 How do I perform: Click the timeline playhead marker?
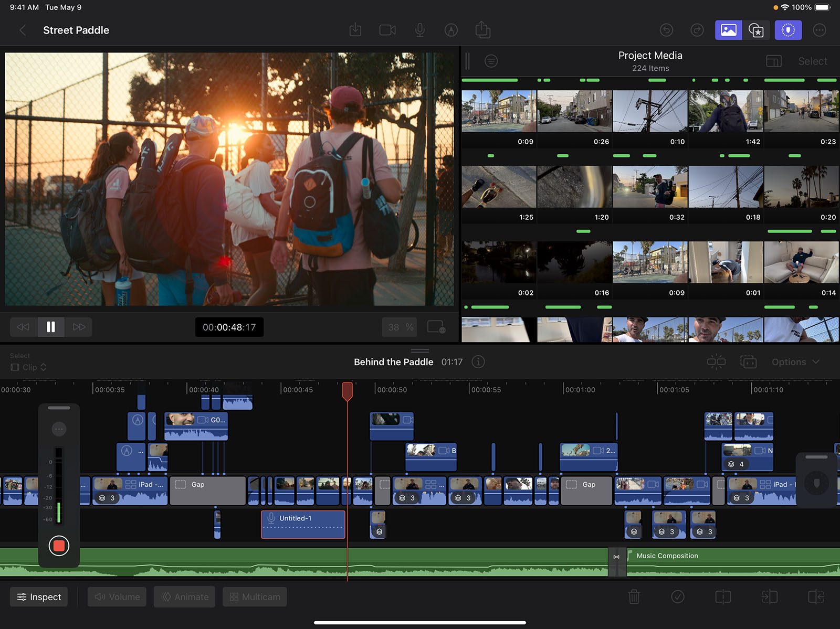pos(347,391)
